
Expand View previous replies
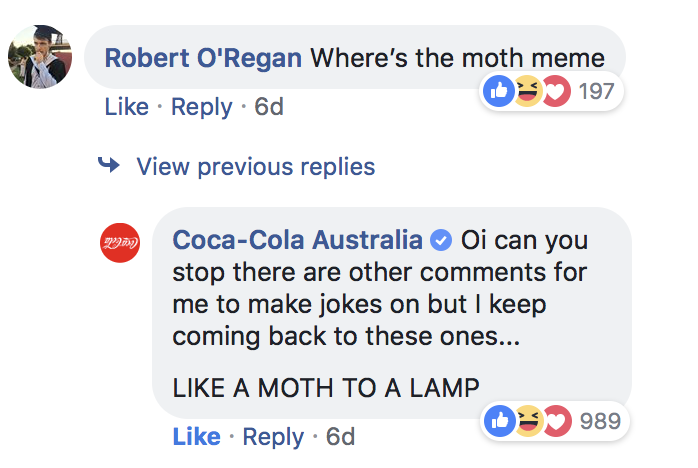pyautogui.click(x=255, y=166)
